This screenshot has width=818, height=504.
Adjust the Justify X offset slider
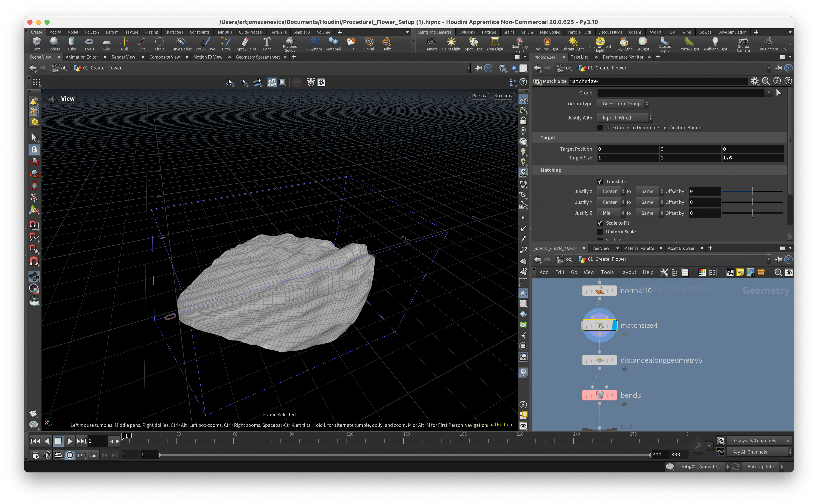pyautogui.click(x=752, y=191)
